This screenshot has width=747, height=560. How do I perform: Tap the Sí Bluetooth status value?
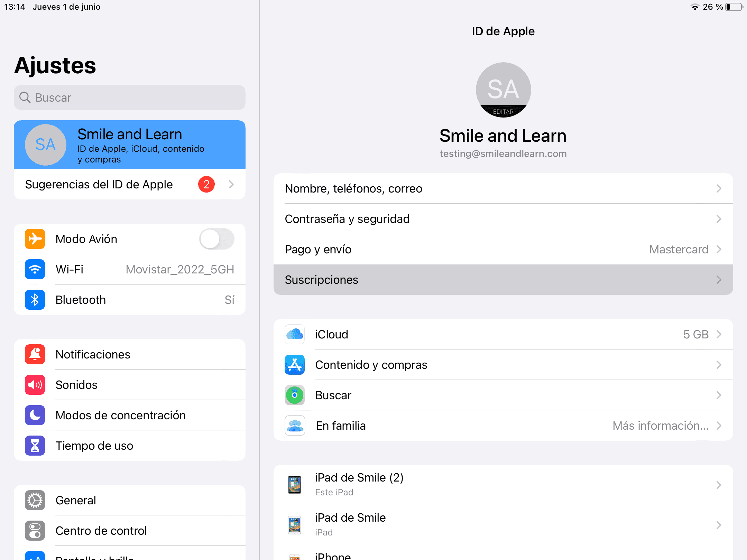[230, 300]
